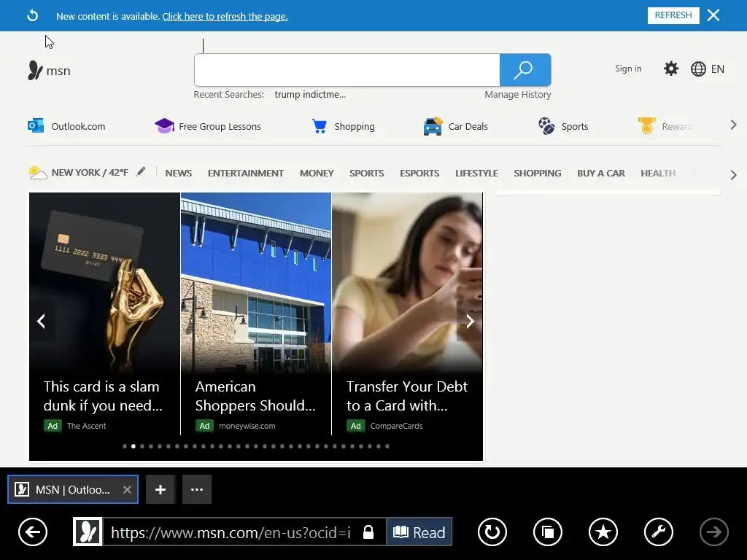Click the site butterfly favicon in address bar
This screenshot has height=560, width=747.
click(88, 532)
